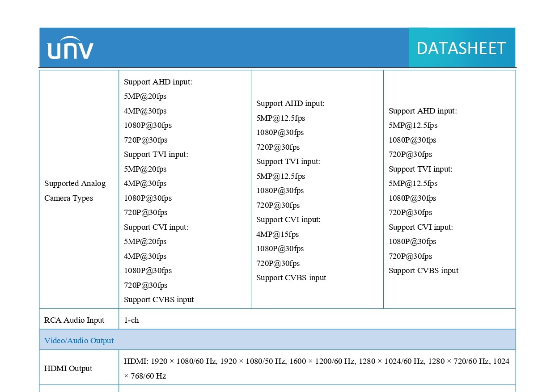Click "4MP@30fps" listed under Support CVI input
555x392 pixels.
click(145, 256)
